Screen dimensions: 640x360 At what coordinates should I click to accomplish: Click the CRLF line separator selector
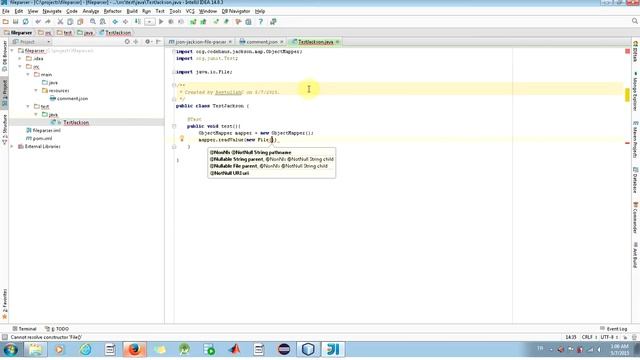coord(589,337)
